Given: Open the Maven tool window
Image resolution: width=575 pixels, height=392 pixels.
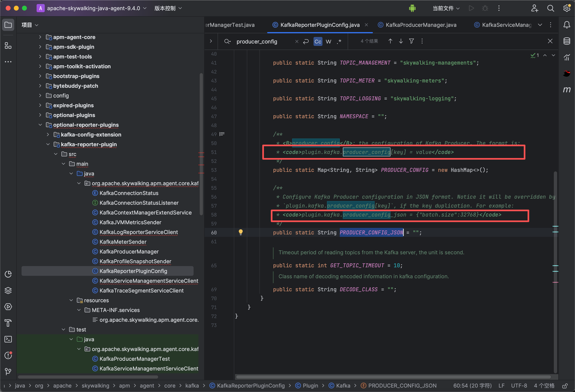Looking at the screenshot, I should [x=567, y=90].
